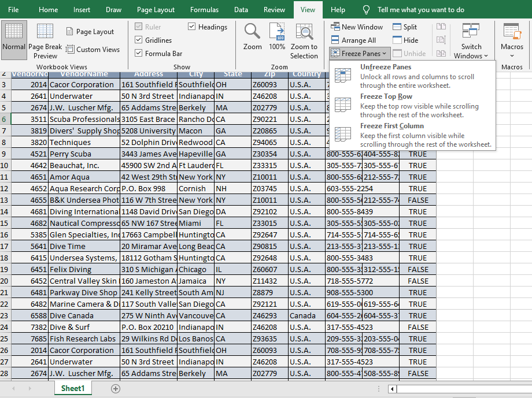Choose Freeze First Column option
Image resolution: width=532 pixels, height=398 pixels.
412,135
